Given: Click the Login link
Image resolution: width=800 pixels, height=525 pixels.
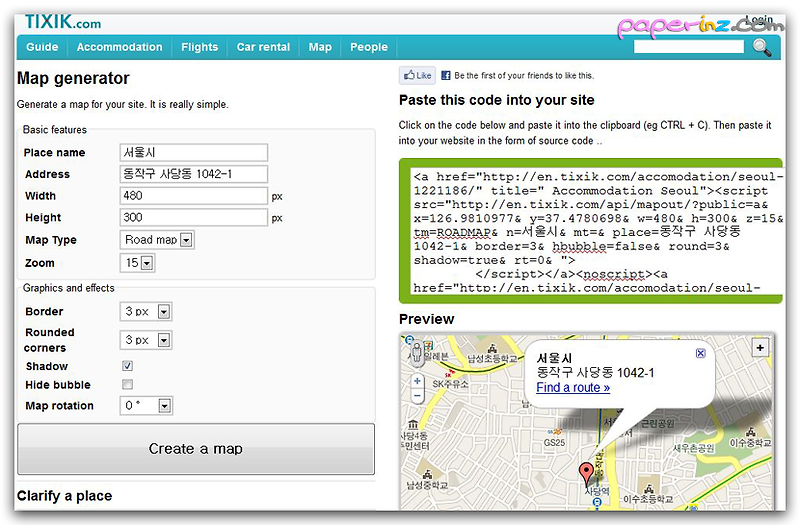Looking at the screenshot, I should pyautogui.click(x=759, y=19).
